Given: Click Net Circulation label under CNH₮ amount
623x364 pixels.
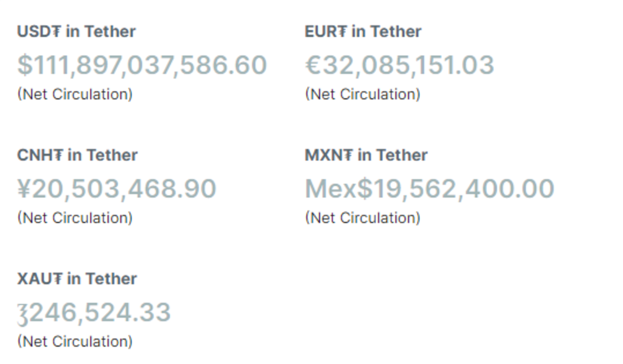Looking at the screenshot, I should pos(75,218).
